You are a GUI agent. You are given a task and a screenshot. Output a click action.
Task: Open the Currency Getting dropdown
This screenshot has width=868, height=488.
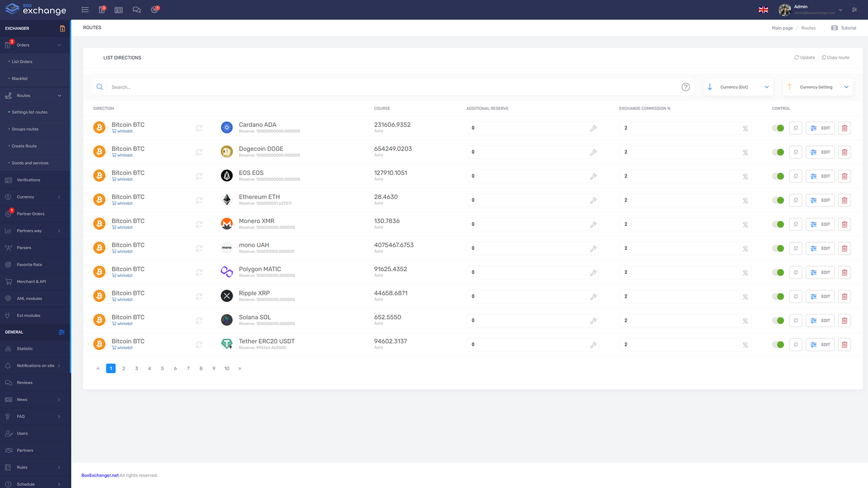pos(817,87)
